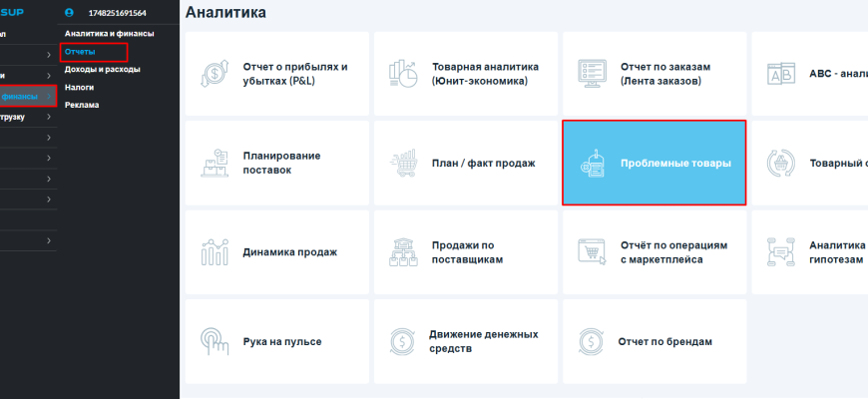Open the Налоги submenu item
This screenshot has width=868, height=399.
point(80,87)
